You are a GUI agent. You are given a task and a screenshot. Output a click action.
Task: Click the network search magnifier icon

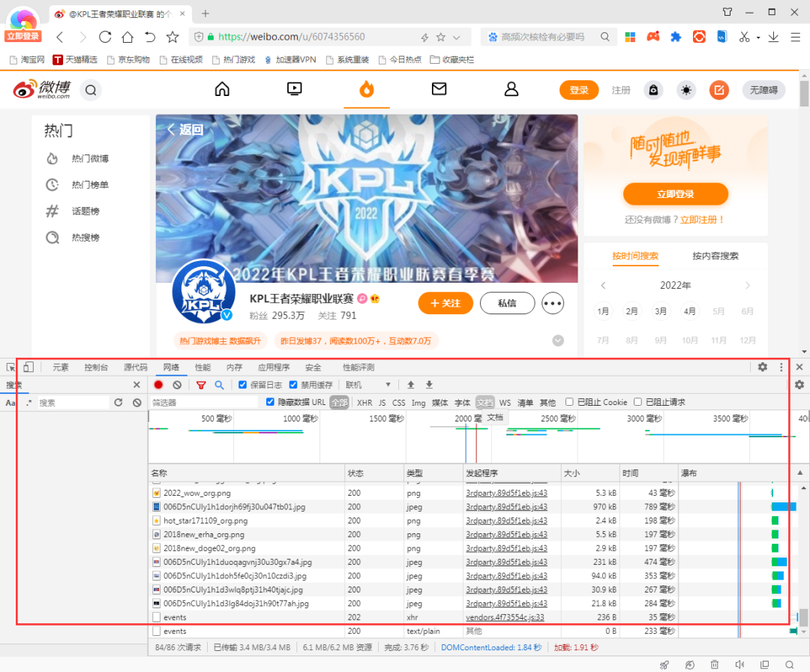pyautogui.click(x=220, y=385)
